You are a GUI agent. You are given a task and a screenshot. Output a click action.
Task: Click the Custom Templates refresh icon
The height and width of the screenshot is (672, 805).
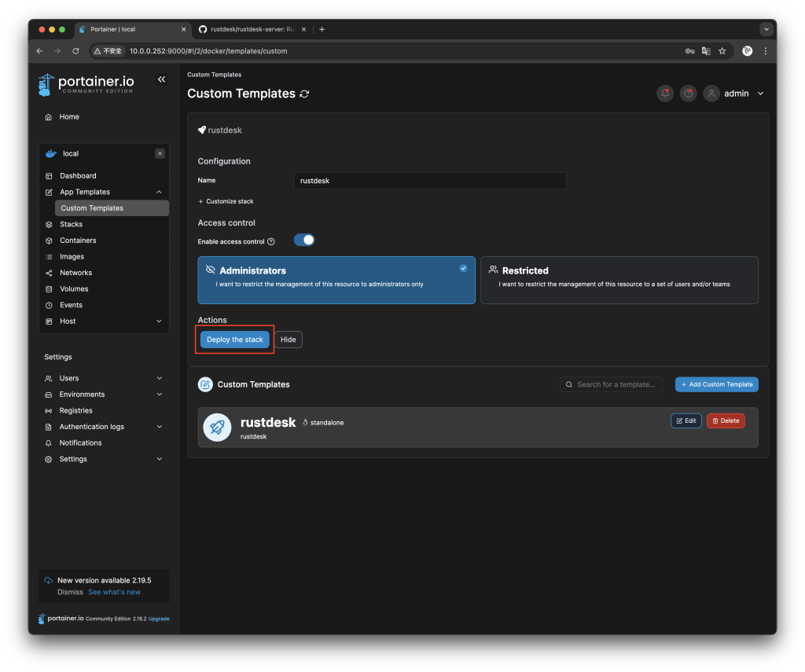tap(305, 93)
